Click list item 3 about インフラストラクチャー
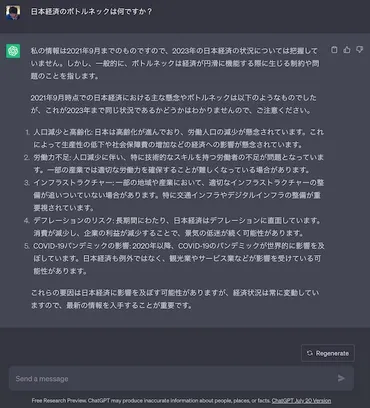Screen dimensions: 370x408 click(x=178, y=195)
